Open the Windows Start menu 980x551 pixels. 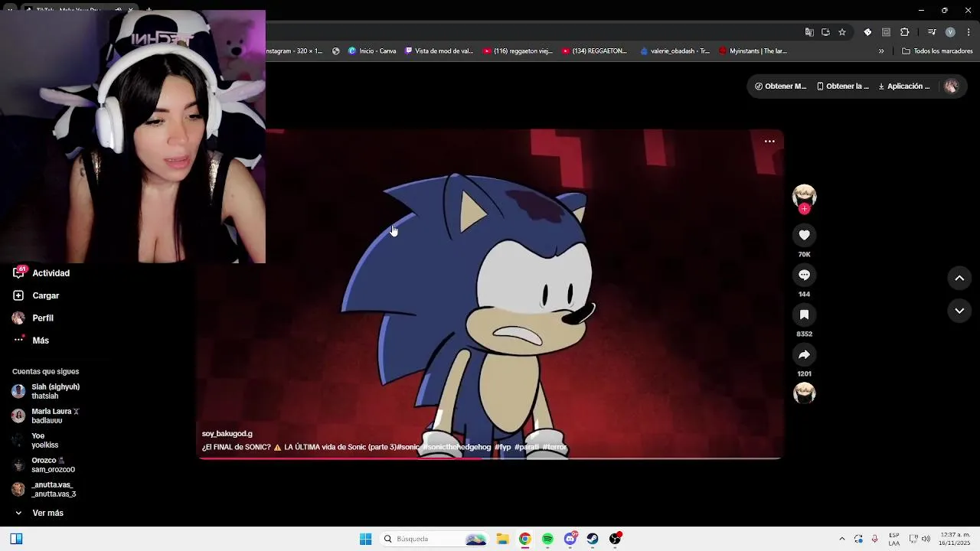coord(365,539)
